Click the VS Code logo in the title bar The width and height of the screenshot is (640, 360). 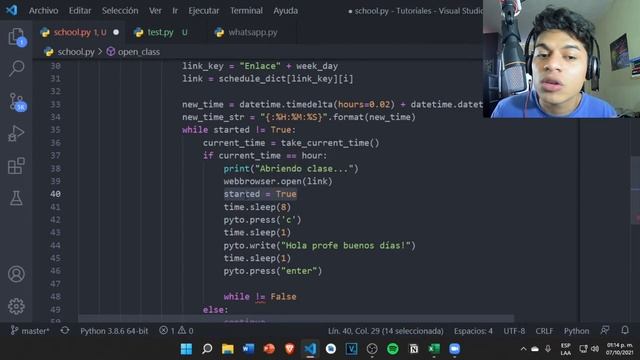pos(11,10)
